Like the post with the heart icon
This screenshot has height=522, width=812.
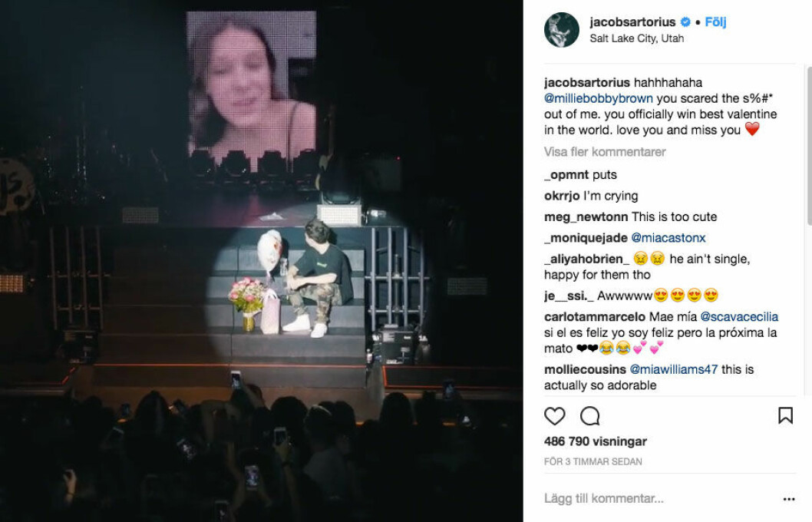(554, 416)
